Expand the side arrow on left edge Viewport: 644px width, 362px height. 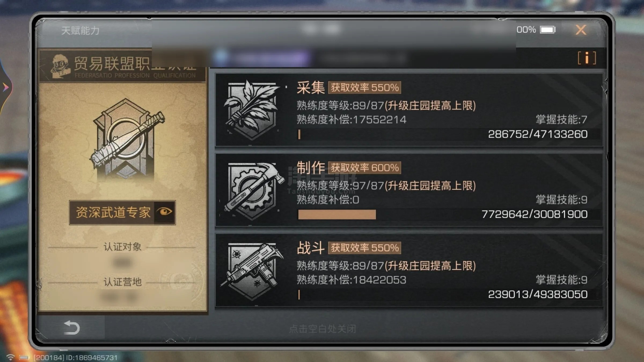click(x=5, y=87)
